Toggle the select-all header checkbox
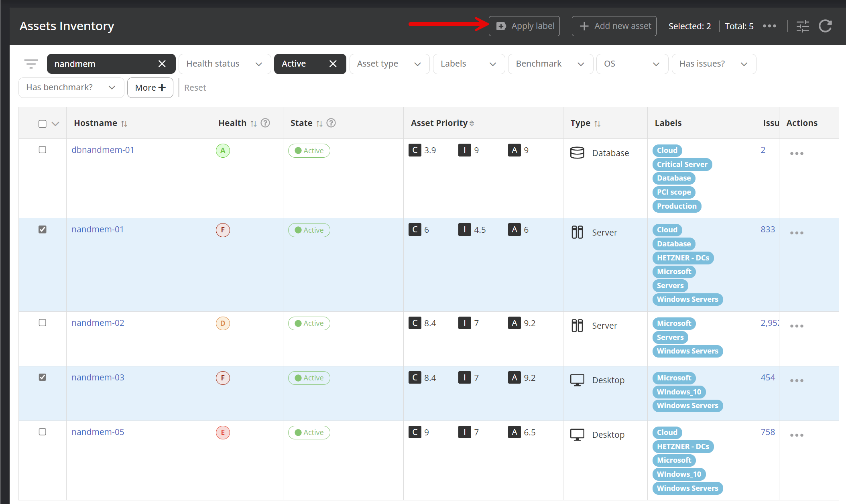Viewport: 846px width, 504px height. (x=43, y=124)
